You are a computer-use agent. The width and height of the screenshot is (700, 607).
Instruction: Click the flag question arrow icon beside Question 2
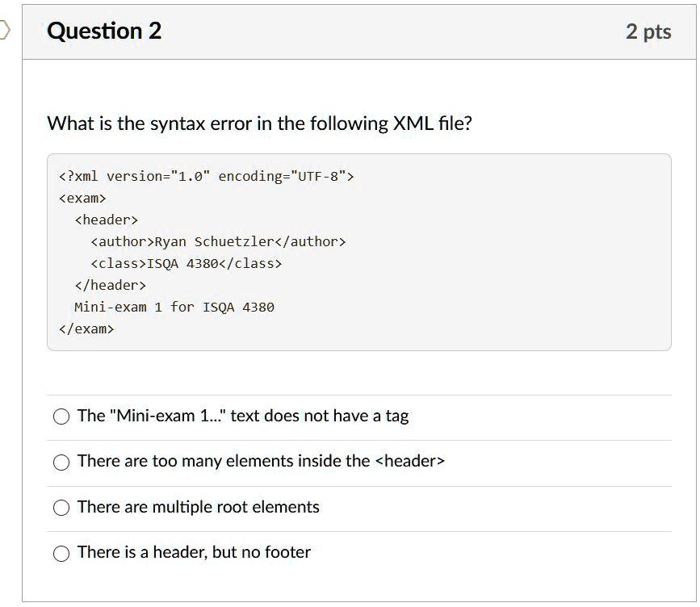tap(5, 31)
